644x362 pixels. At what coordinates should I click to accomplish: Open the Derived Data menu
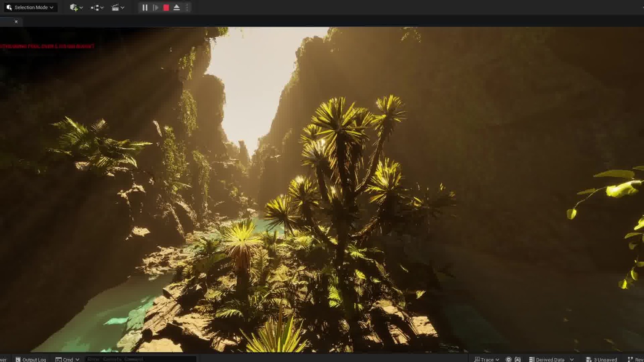coord(551,359)
